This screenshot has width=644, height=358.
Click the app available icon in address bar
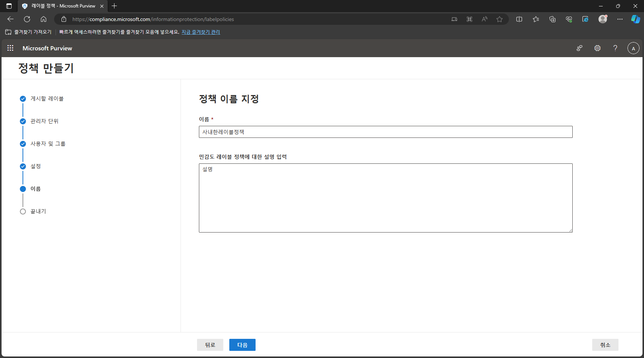[454, 19]
